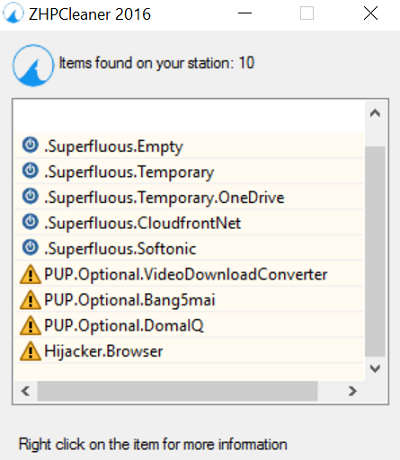Click the icon beside .Superfluous.Temporary.OneDrive
This screenshot has width=400, height=460.
30,196
